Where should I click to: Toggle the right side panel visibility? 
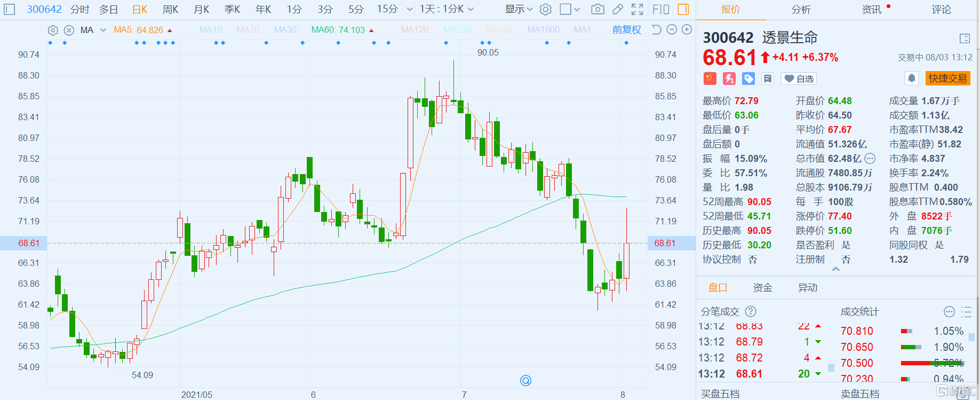point(683,9)
